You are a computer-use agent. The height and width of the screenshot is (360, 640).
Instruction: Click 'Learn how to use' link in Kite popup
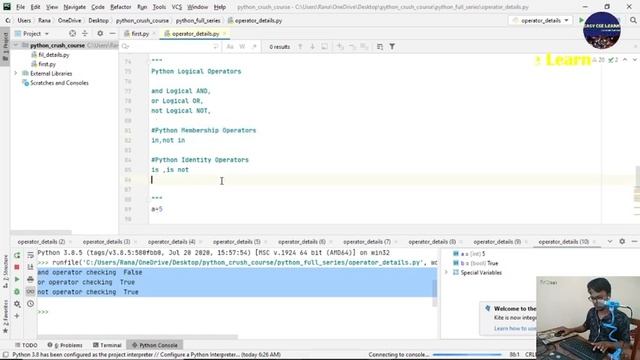515,329
